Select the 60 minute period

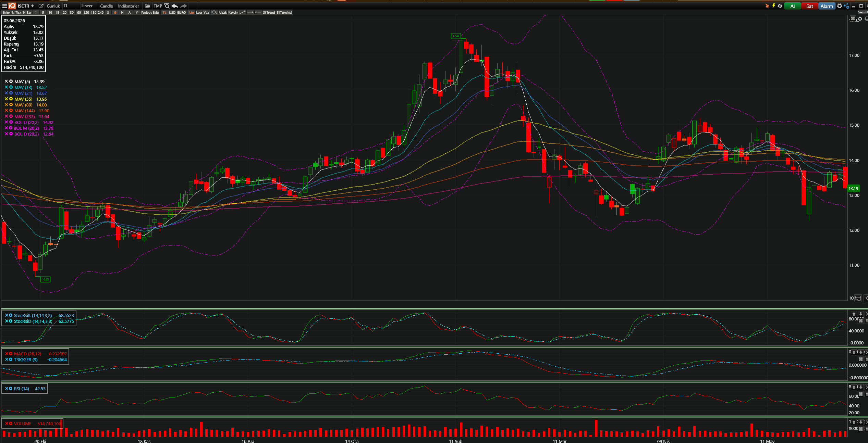79,12
